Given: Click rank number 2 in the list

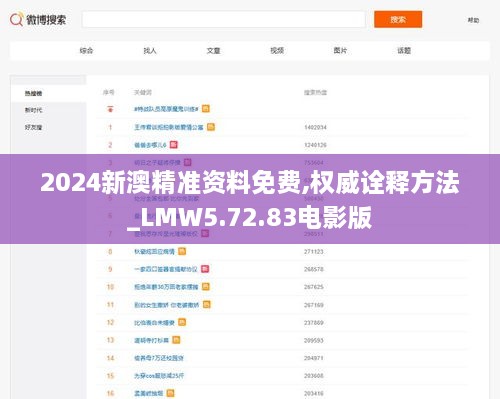Looking at the screenshot, I should coord(110,145).
